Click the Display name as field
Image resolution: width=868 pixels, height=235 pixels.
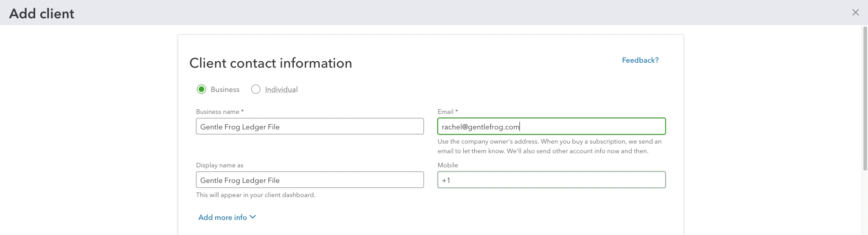pos(310,180)
